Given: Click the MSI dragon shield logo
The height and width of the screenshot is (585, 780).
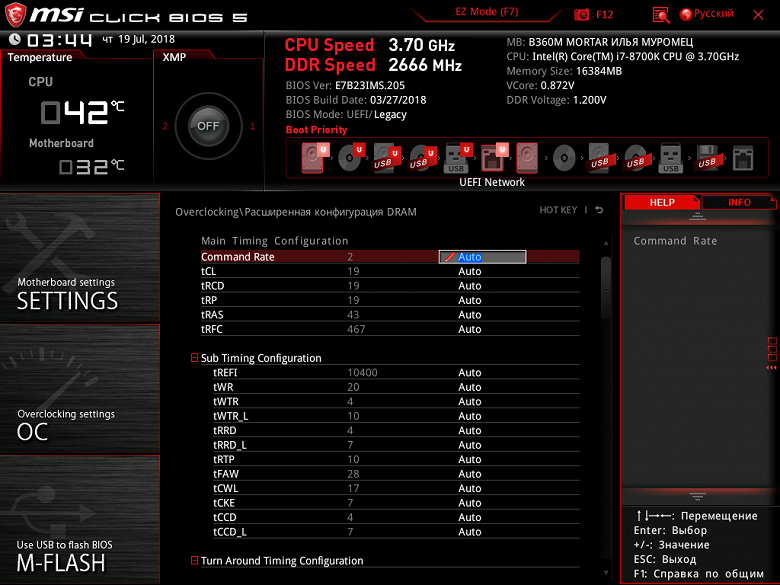Looking at the screenshot, I should coord(14,14).
